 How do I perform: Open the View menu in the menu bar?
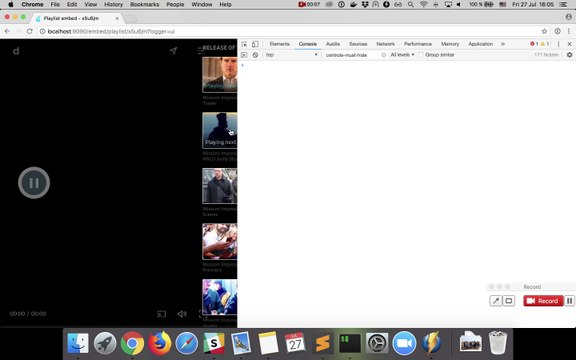90,4
